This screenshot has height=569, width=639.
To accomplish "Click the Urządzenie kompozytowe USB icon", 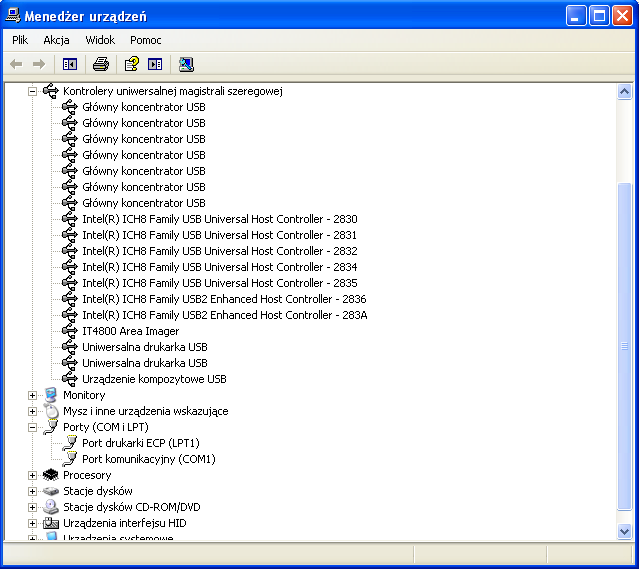I will click(70, 379).
